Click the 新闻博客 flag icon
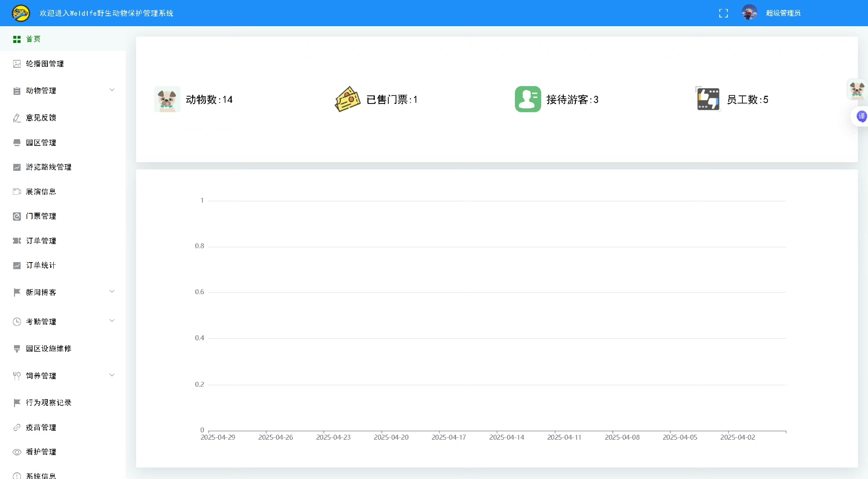 [17, 292]
